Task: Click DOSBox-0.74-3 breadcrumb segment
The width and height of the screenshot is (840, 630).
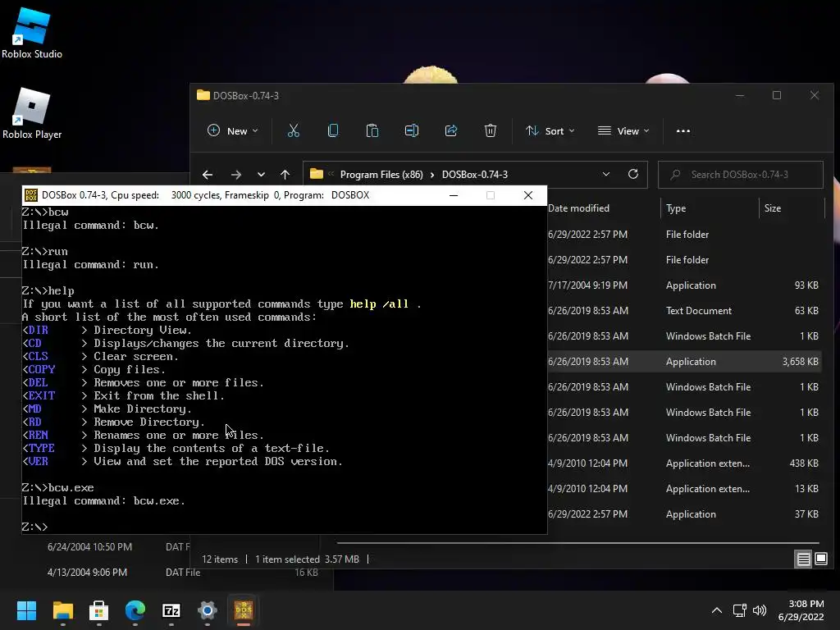Action: coord(475,175)
